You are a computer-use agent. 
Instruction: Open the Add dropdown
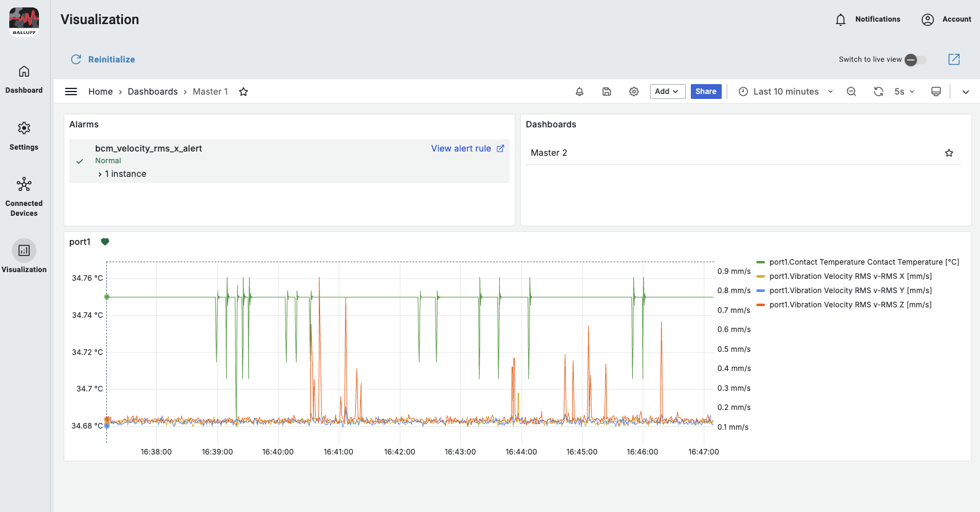667,92
